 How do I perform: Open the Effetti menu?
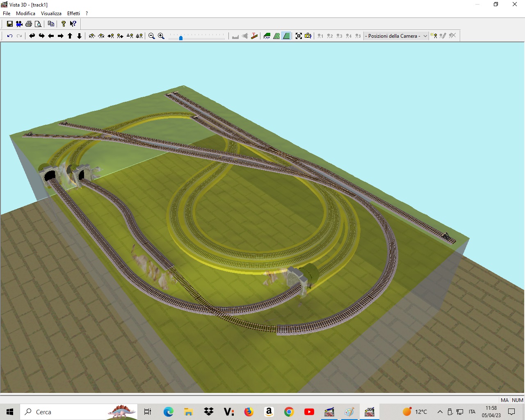[73, 14]
